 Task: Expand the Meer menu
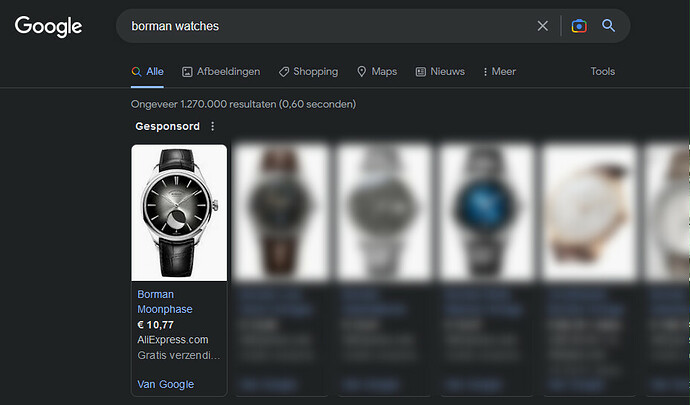499,72
